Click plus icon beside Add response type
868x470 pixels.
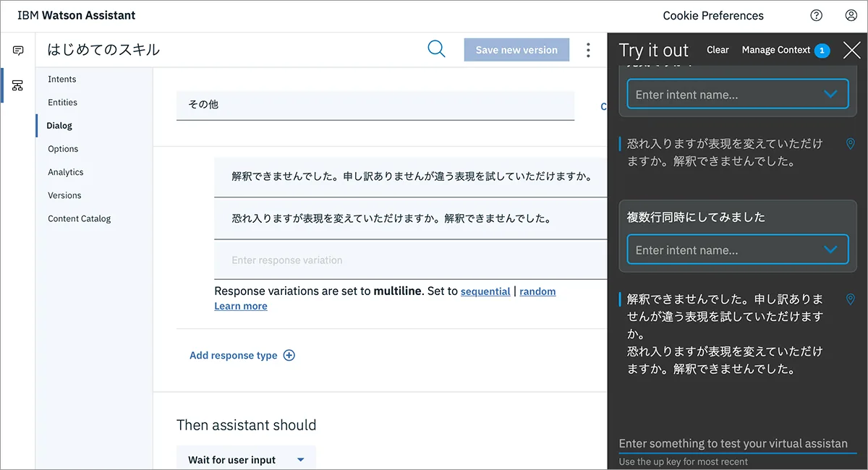click(x=289, y=355)
